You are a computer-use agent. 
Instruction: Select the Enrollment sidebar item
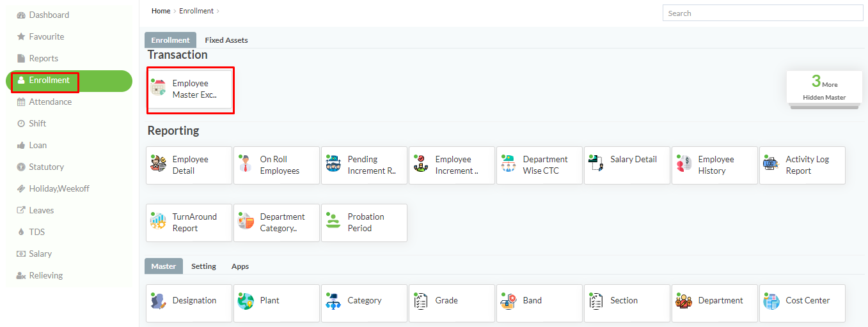click(69, 80)
